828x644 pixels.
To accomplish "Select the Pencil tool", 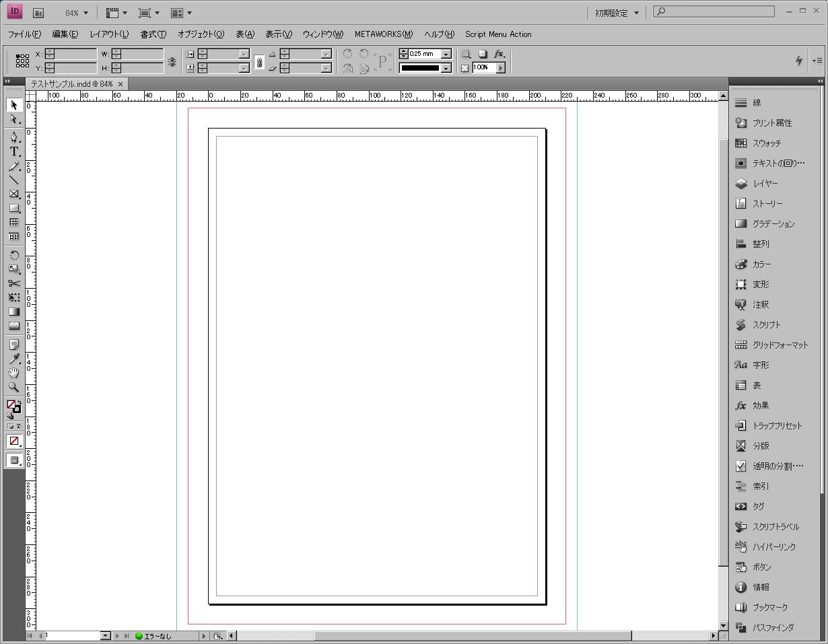I will (x=14, y=166).
